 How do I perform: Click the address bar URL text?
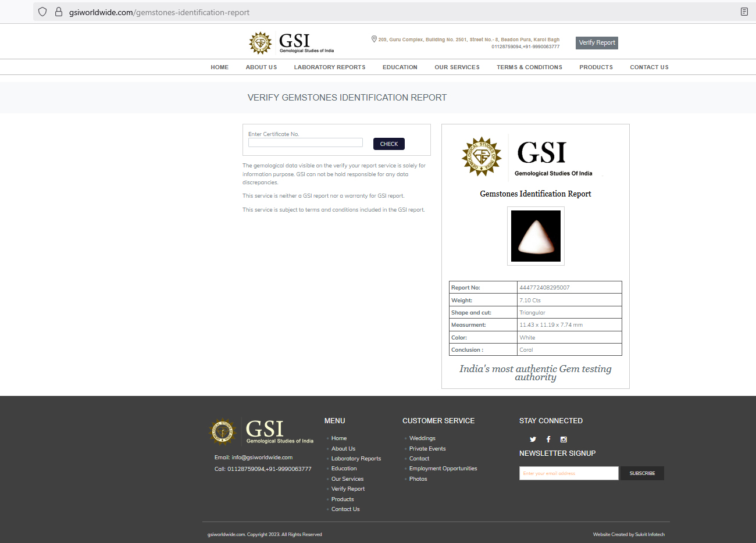[159, 12]
